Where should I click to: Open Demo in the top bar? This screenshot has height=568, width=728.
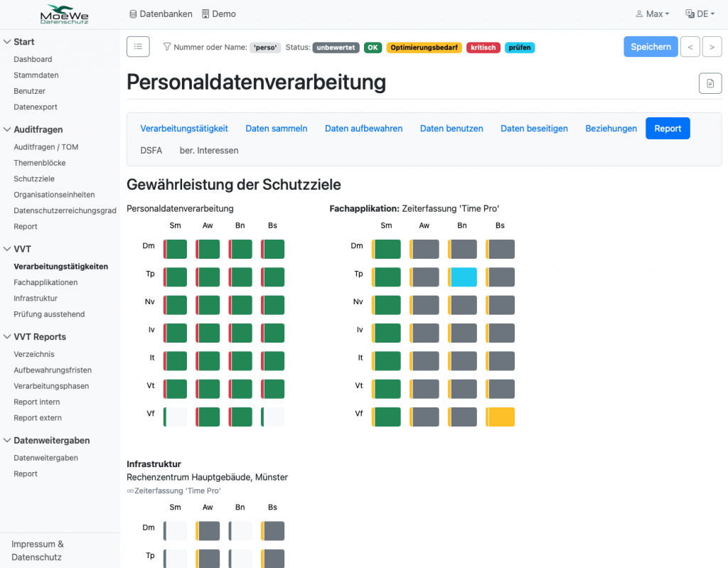[x=219, y=14]
